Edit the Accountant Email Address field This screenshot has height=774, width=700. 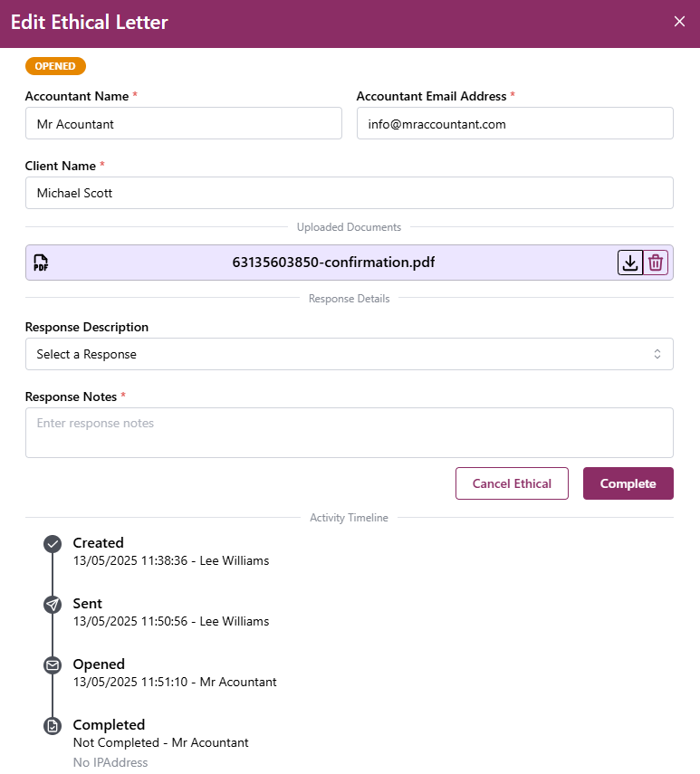[514, 124]
